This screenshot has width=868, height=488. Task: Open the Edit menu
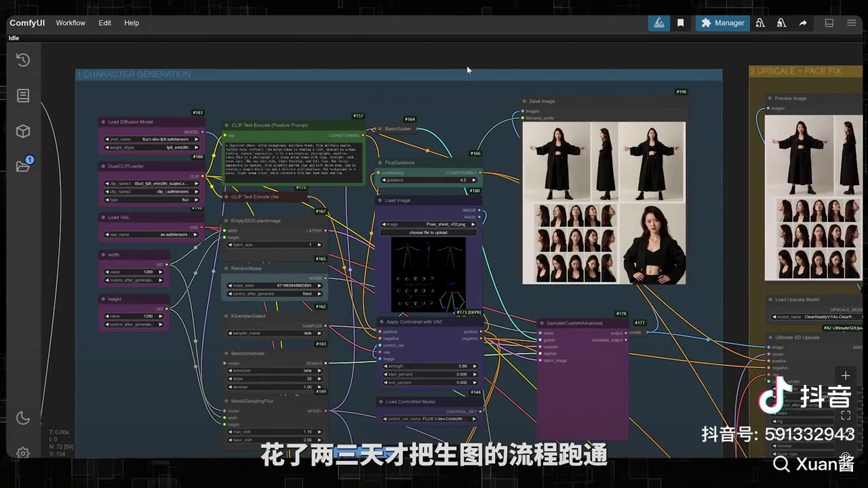tap(104, 23)
